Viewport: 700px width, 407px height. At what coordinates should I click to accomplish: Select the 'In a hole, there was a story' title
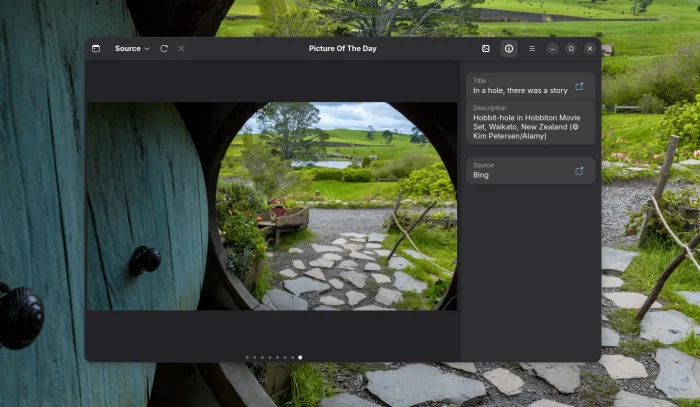click(520, 91)
